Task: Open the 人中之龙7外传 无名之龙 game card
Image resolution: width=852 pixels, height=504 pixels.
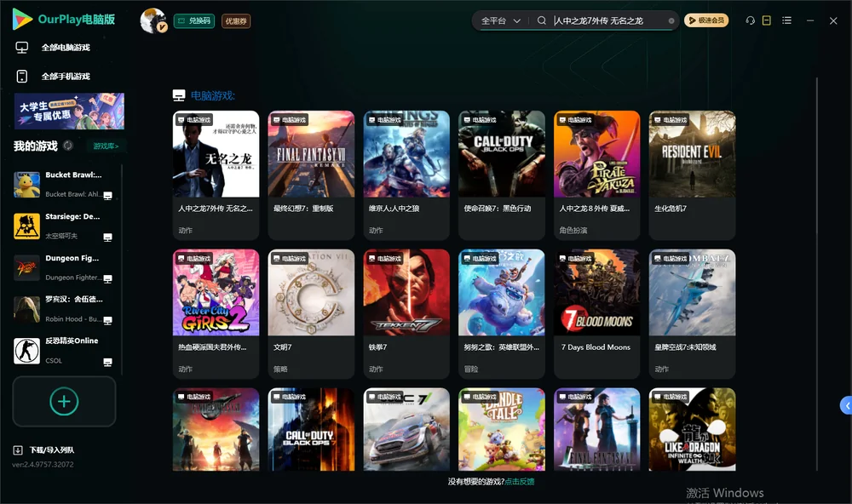Action: (216, 175)
